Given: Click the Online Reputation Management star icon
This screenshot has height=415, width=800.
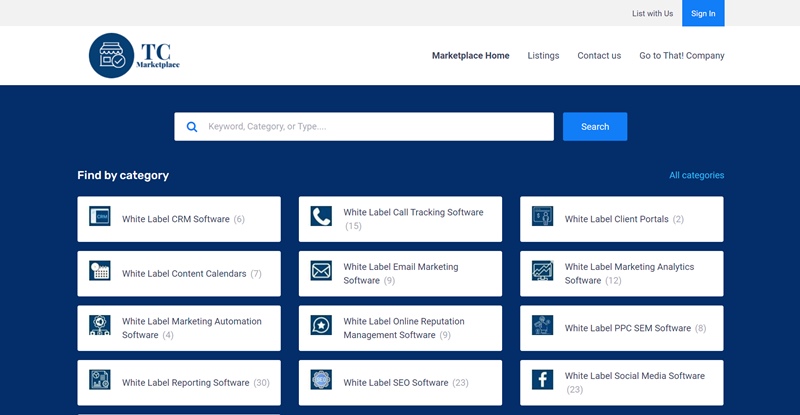Looking at the screenshot, I should click(x=321, y=325).
